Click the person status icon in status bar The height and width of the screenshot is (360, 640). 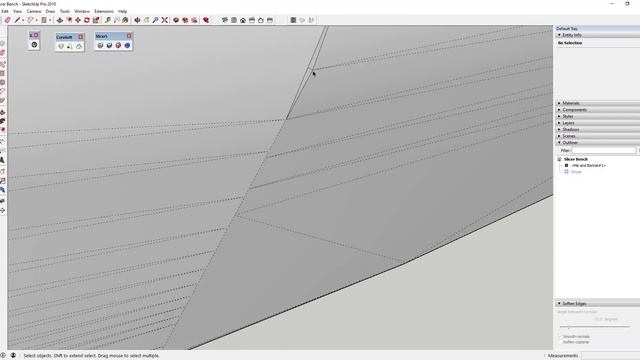13,356
